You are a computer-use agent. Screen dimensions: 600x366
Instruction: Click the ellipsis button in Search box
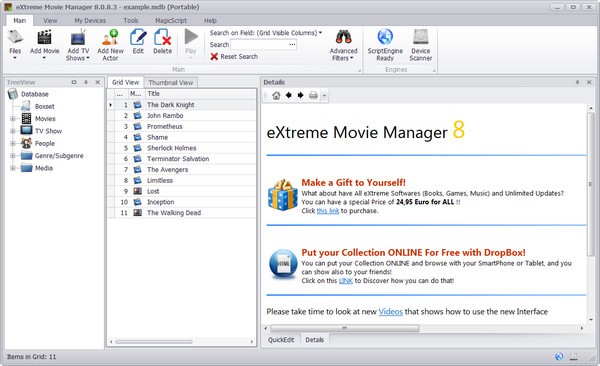pyautogui.click(x=292, y=45)
